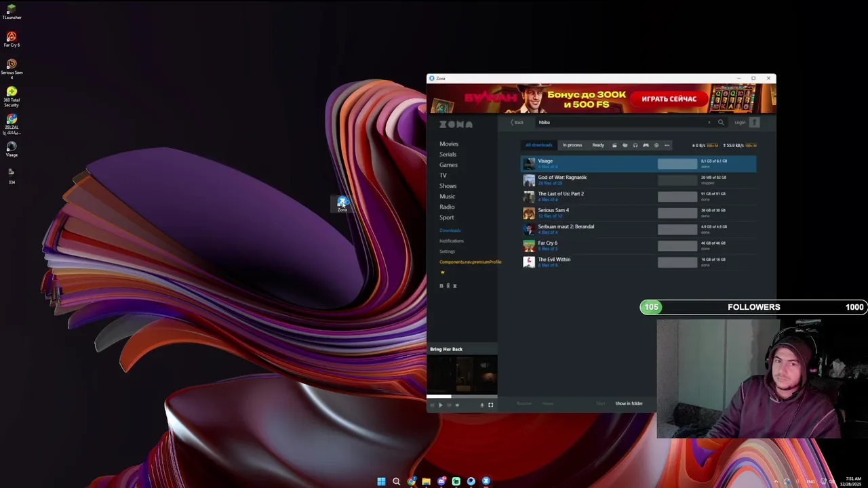Switch to Ready downloads tab
The image size is (868, 488).
pos(598,145)
